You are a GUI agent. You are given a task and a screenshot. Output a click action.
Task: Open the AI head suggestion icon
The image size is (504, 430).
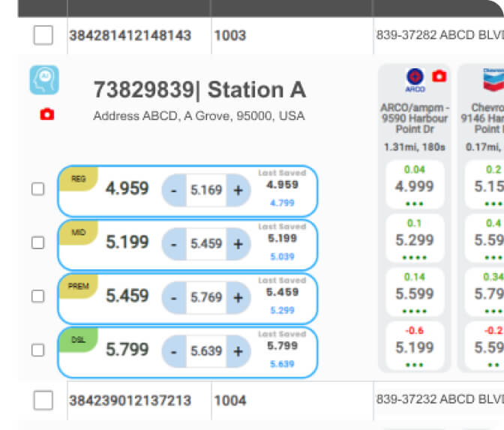[44, 80]
